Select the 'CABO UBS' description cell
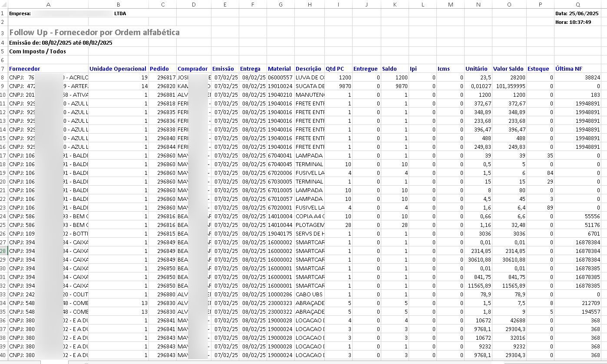This screenshot has height=364, width=607. point(309,294)
